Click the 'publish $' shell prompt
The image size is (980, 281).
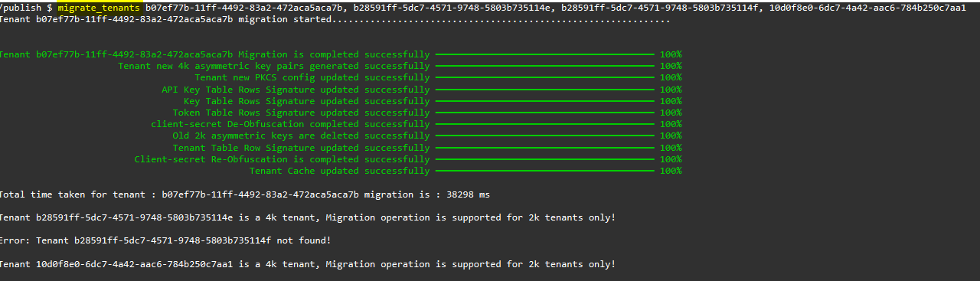[x=26, y=7]
